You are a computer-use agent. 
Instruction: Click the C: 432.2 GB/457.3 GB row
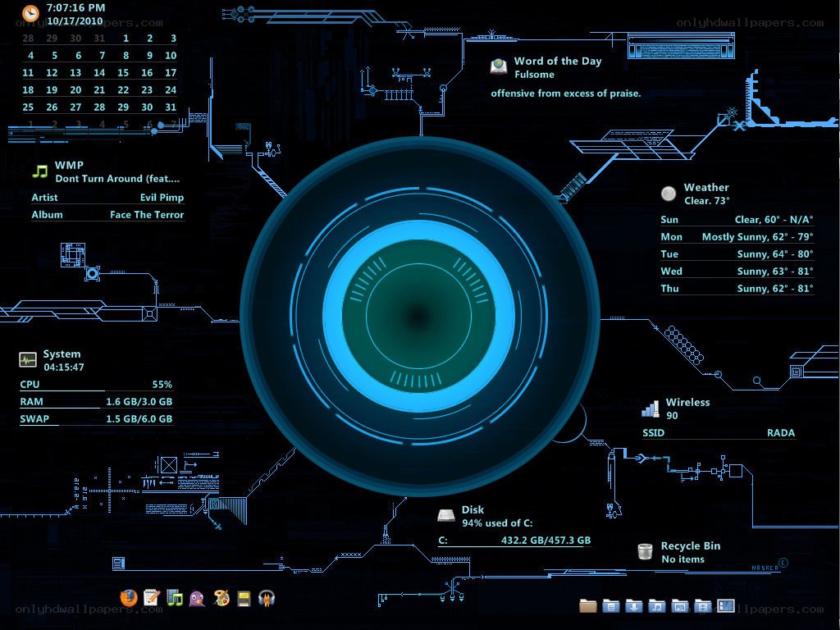click(x=514, y=541)
